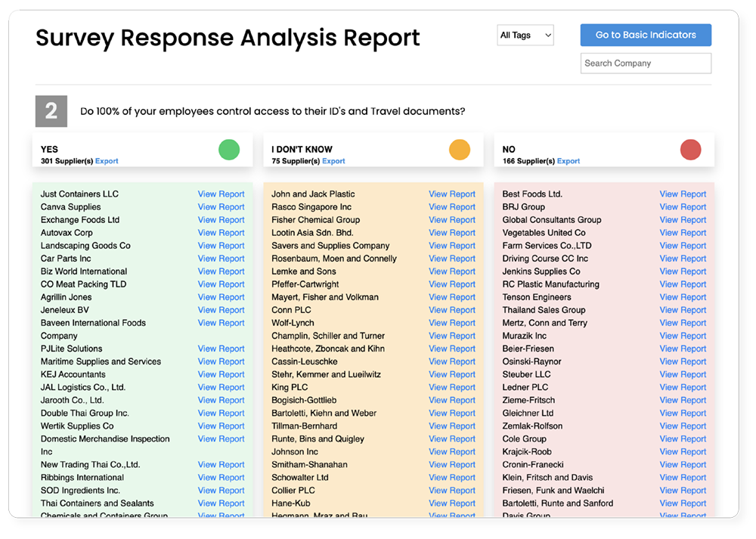Click the red NO status circle
Viewport: 756px width, 539px height.
(690, 150)
